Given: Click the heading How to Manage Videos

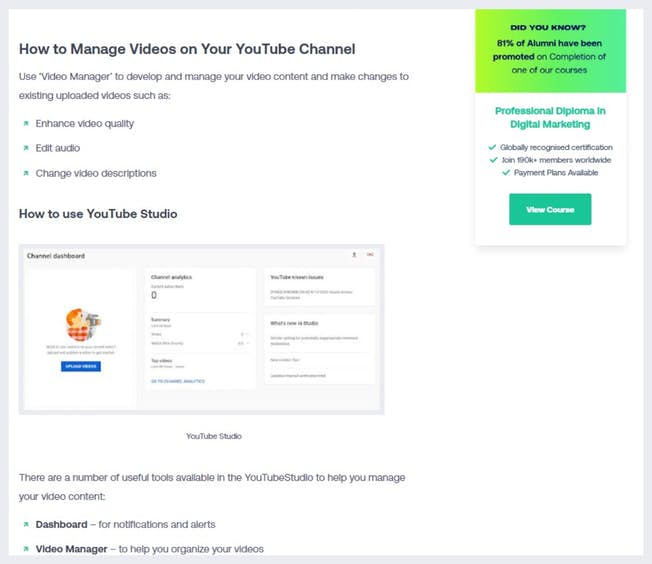Looking at the screenshot, I should pos(187,49).
